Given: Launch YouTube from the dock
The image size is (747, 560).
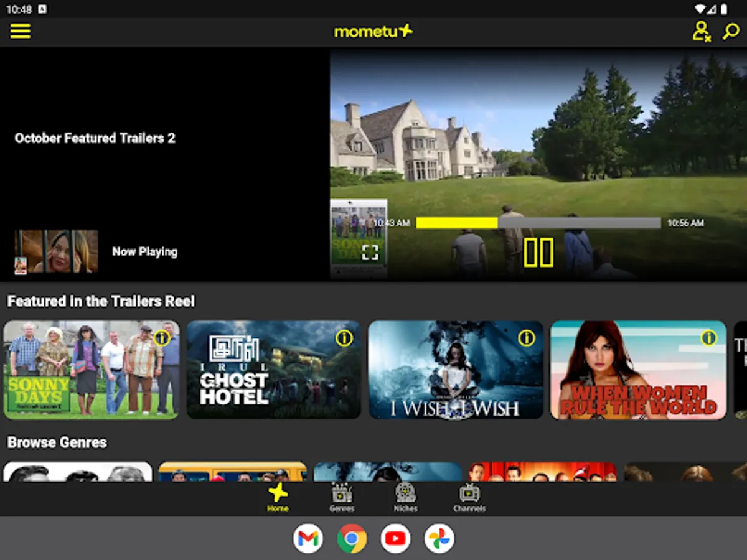Looking at the screenshot, I should point(395,539).
